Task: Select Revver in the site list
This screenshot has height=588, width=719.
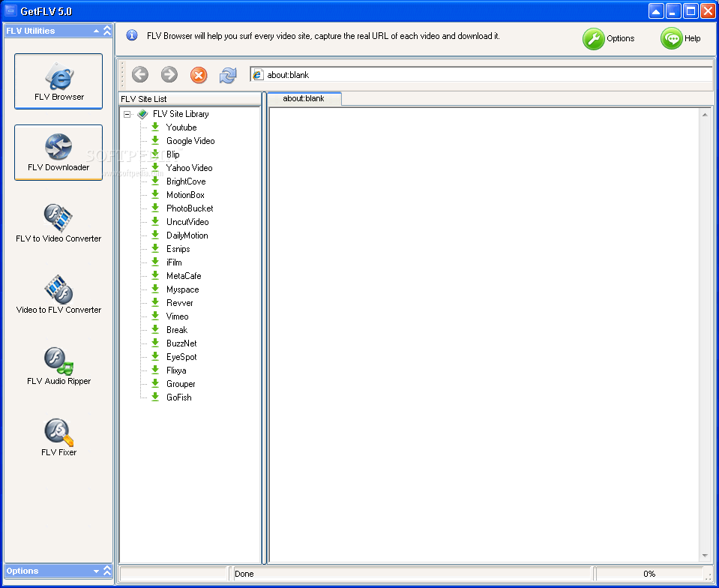Action: [x=180, y=303]
